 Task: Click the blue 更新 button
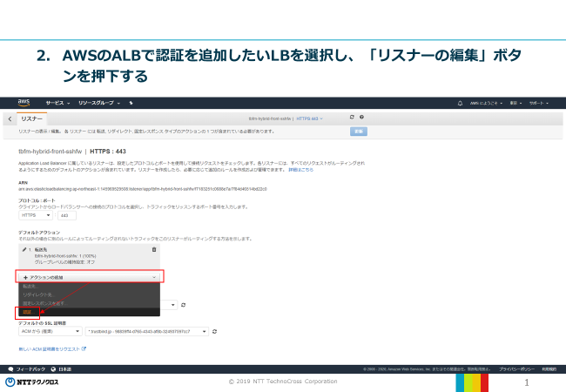pyautogui.click(x=359, y=132)
